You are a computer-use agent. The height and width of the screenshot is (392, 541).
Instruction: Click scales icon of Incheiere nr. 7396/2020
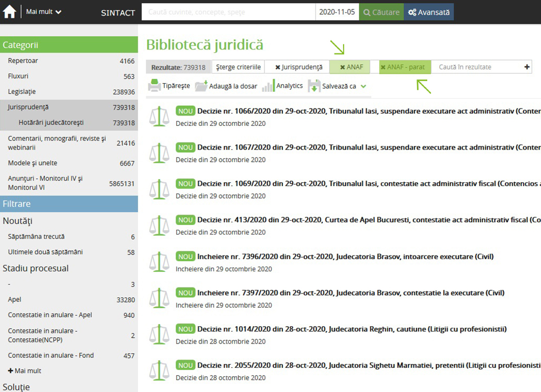point(159,262)
